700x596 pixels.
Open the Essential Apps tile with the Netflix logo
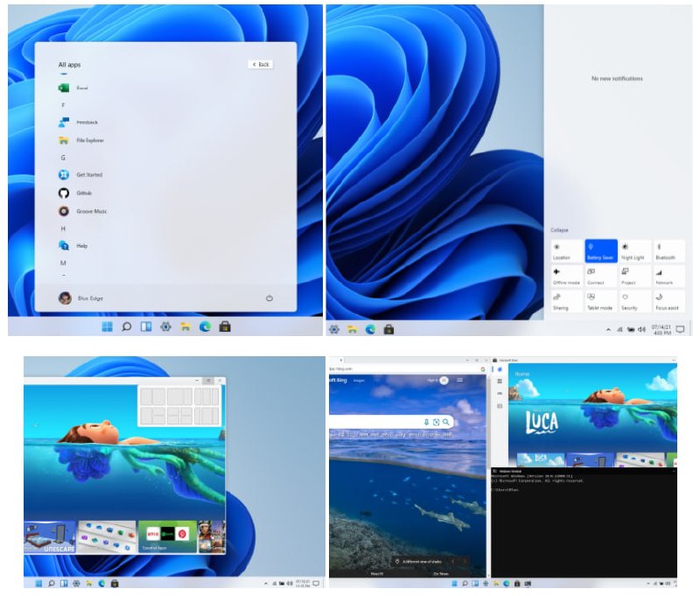point(167,536)
